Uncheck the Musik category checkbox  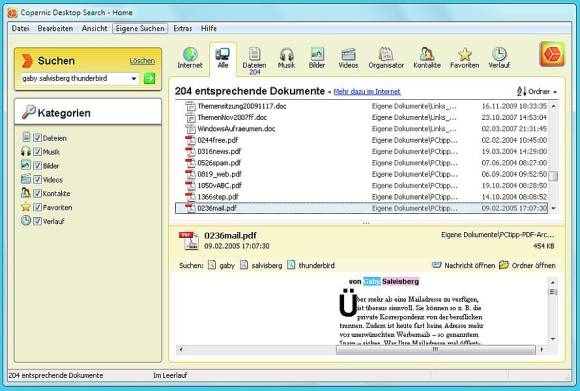click(x=37, y=152)
